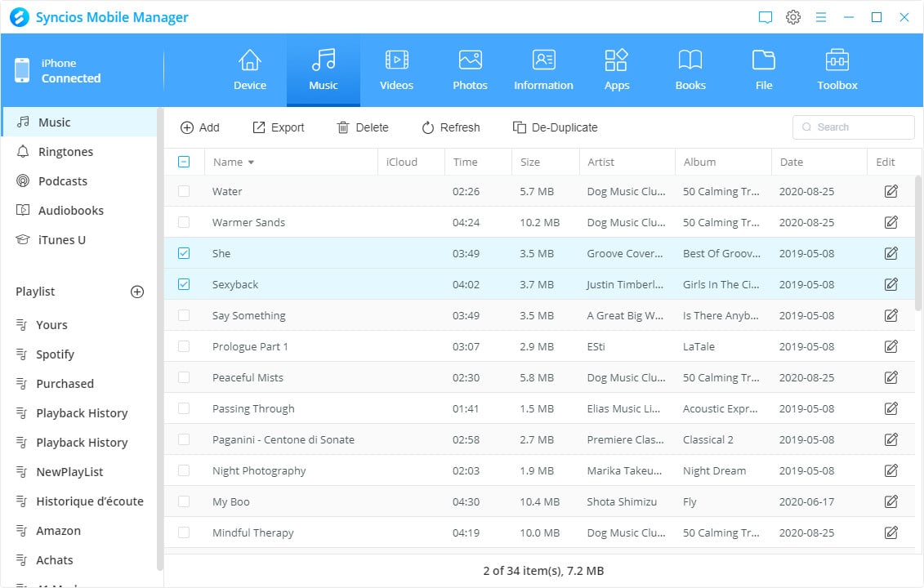Toggle the select-all checkbox in header
The image size is (924, 588).
click(184, 162)
